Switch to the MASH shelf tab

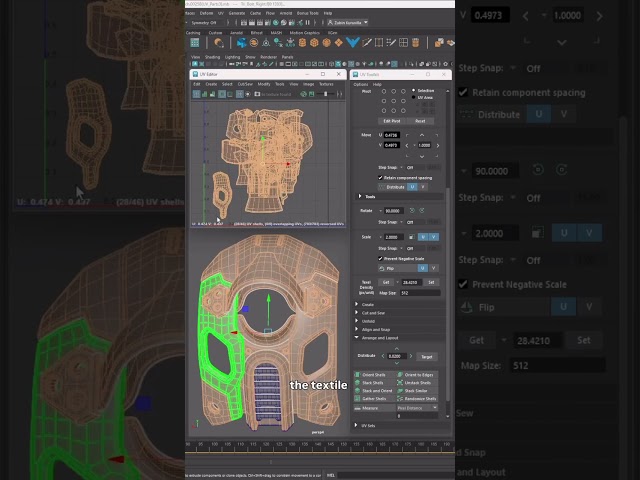[x=276, y=33]
